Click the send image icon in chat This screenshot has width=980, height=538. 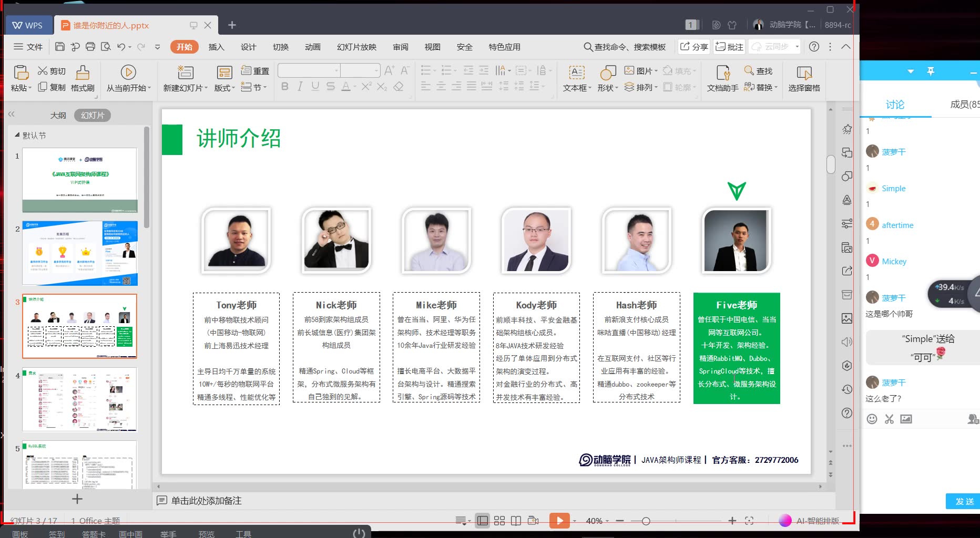(x=906, y=419)
